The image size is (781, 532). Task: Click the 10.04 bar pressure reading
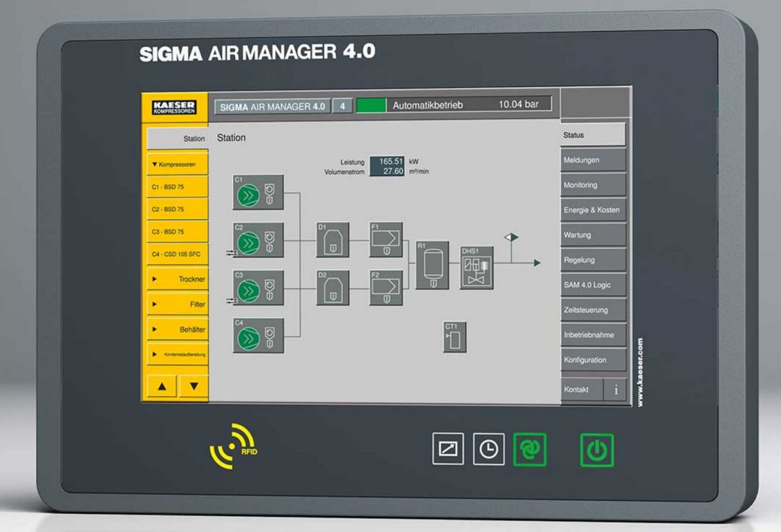coord(518,104)
